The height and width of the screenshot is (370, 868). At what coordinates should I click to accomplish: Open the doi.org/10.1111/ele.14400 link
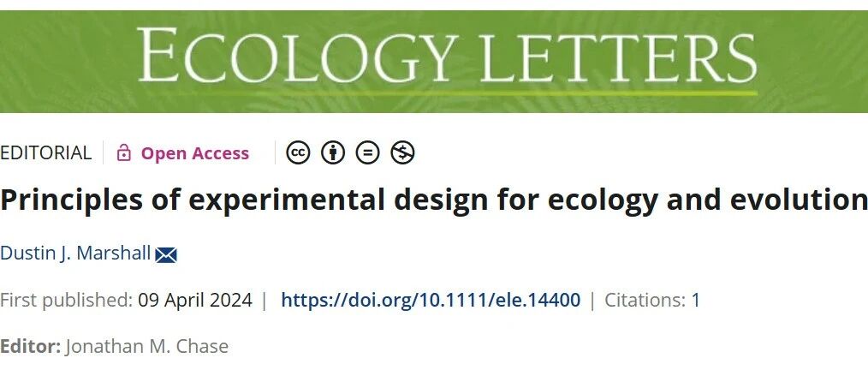point(431,301)
